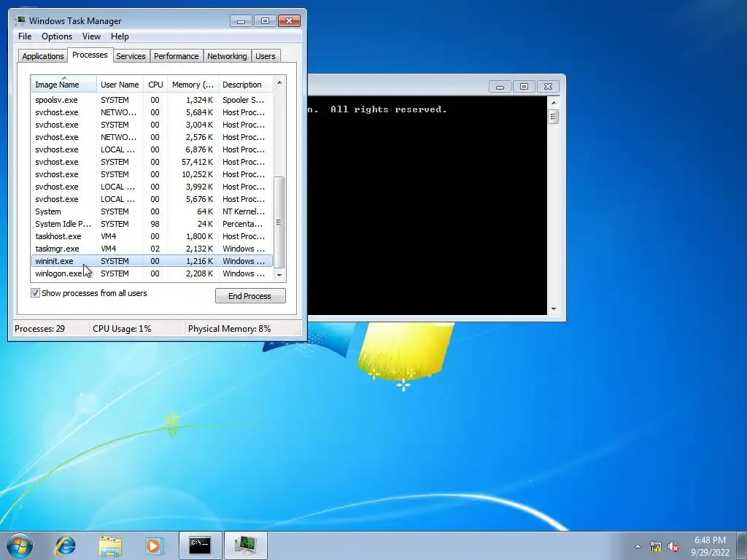Activate Command Prompt taskbar button
This screenshot has height=560, width=747.
tap(200, 545)
